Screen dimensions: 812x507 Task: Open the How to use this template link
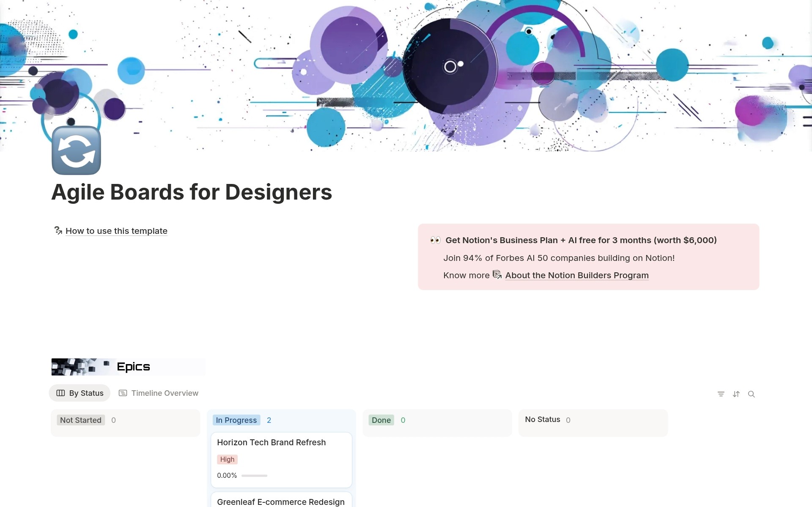[116, 231]
